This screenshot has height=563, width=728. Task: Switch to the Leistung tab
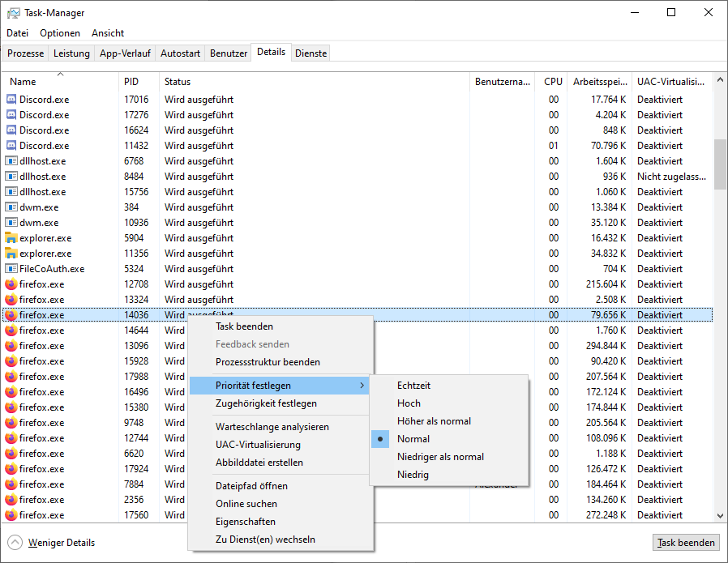point(71,53)
